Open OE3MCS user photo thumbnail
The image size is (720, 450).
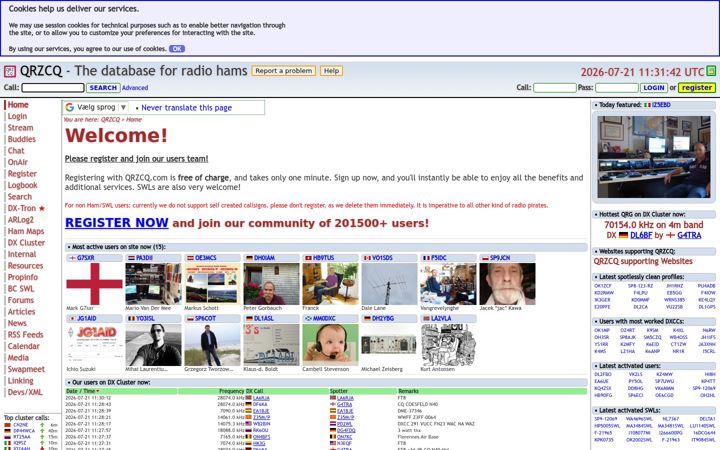212,284
